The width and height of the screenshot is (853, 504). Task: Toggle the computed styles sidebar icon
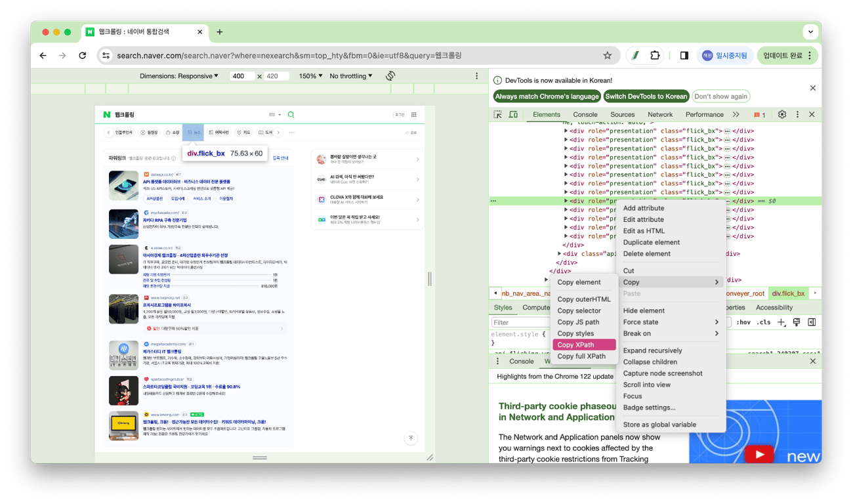coord(812,322)
